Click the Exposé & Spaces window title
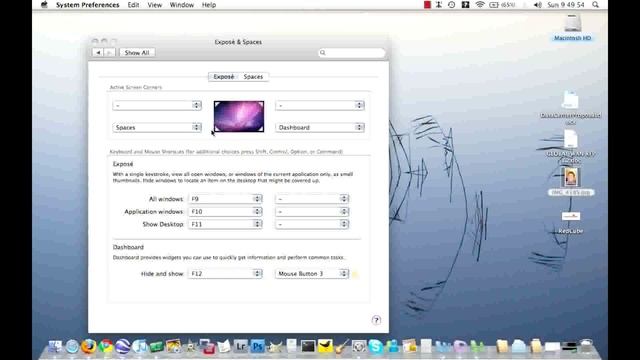This screenshot has width=640, height=360. (x=238, y=42)
